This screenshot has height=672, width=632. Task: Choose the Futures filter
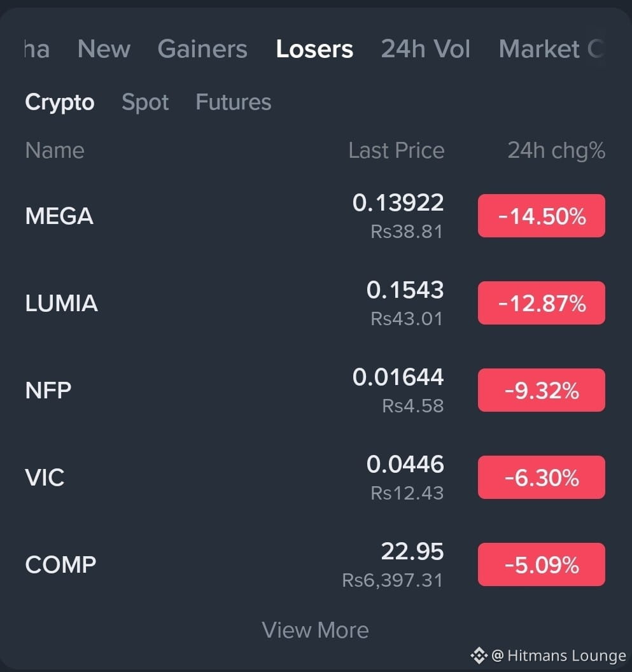click(233, 102)
